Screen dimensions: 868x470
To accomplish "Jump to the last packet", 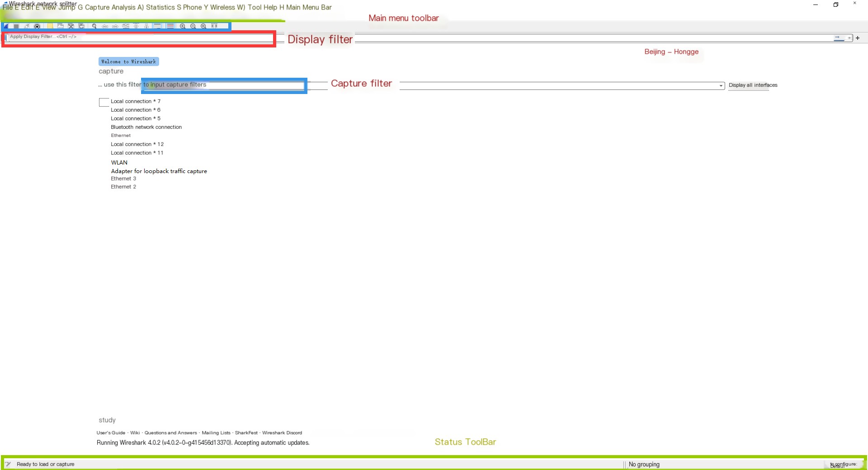I will (x=146, y=26).
